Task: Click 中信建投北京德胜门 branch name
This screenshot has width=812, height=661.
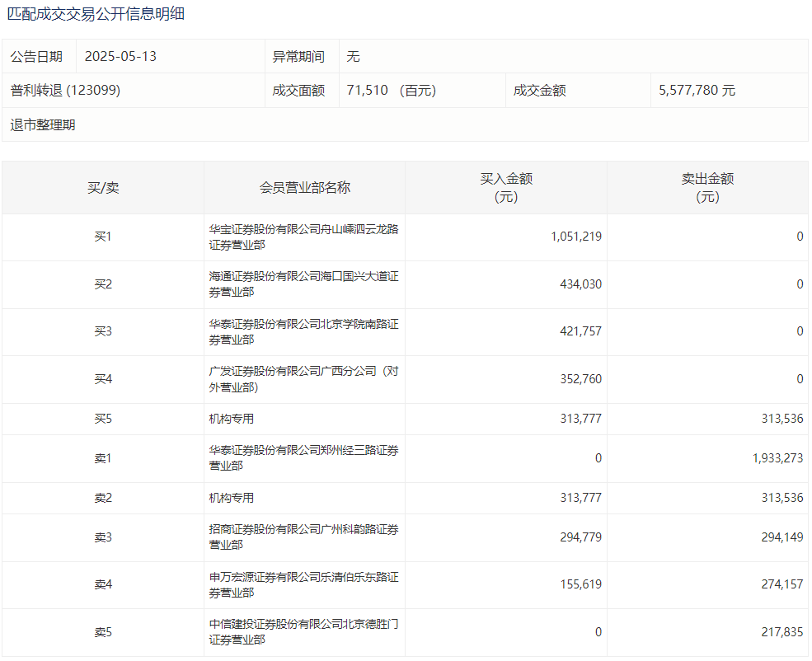Action: (x=303, y=632)
